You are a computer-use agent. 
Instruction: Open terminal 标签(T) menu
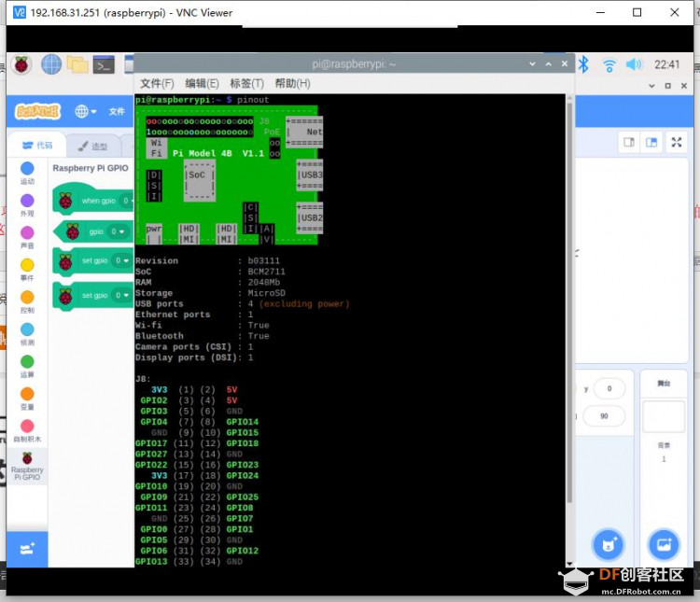(x=247, y=83)
